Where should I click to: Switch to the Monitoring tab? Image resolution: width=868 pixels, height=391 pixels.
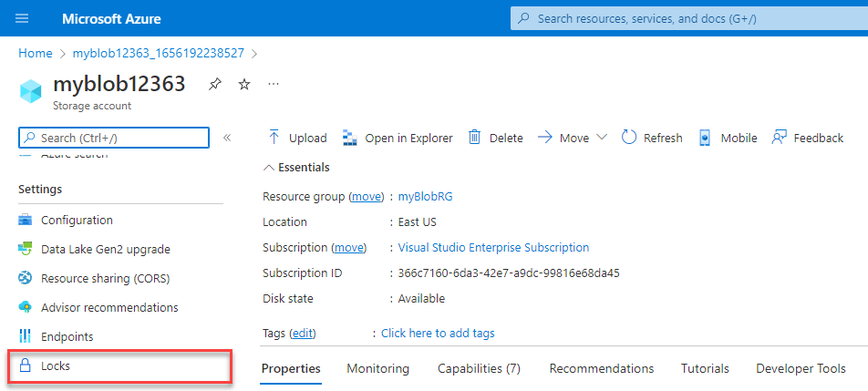click(377, 368)
